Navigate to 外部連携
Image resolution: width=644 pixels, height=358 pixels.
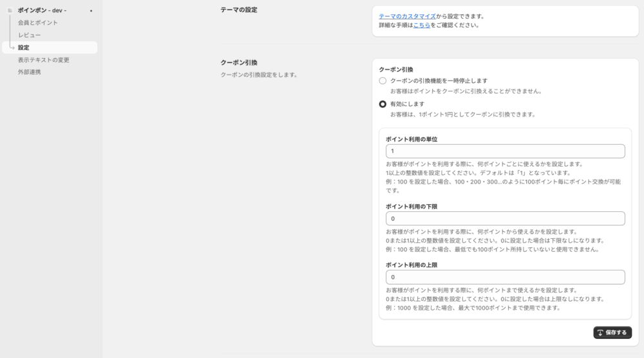click(x=29, y=72)
